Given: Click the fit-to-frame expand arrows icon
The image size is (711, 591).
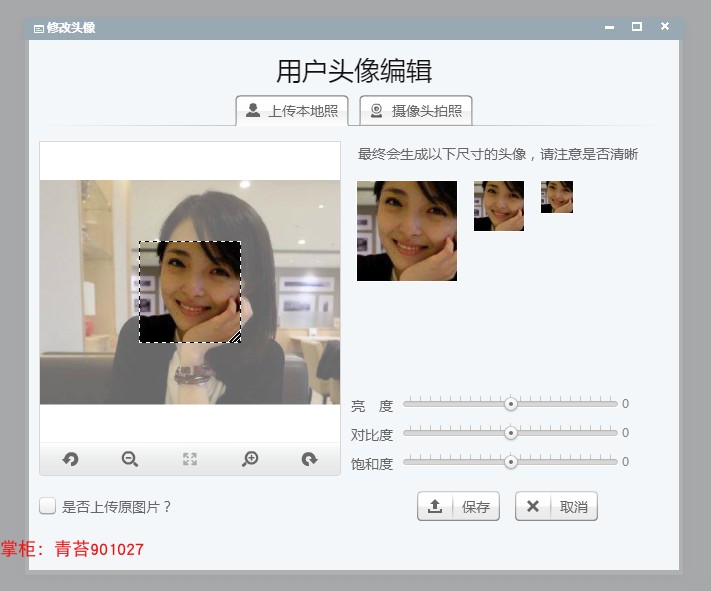Looking at the screenshot, I should pos(190,459).
